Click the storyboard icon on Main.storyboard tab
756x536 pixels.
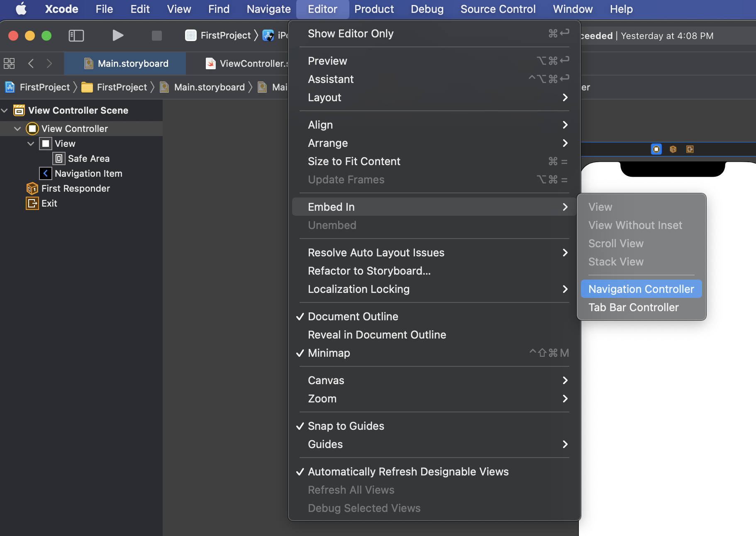(x=89, y=63)
